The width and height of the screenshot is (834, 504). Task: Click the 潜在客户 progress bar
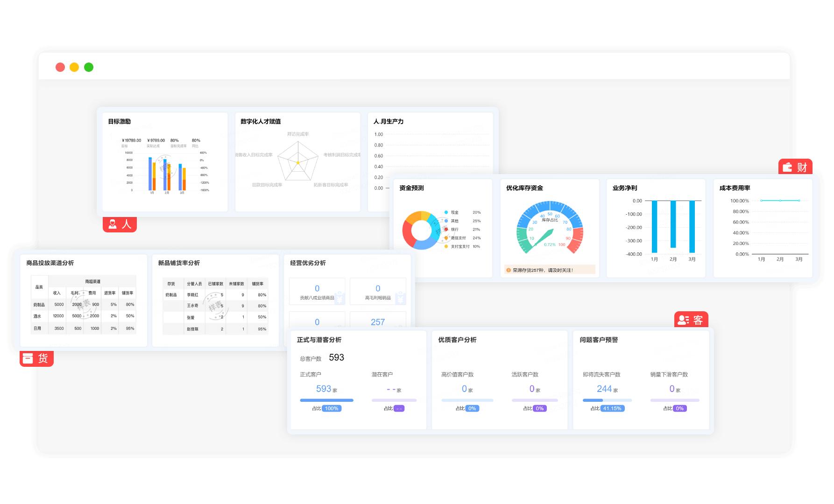click(x=394, y=400)
